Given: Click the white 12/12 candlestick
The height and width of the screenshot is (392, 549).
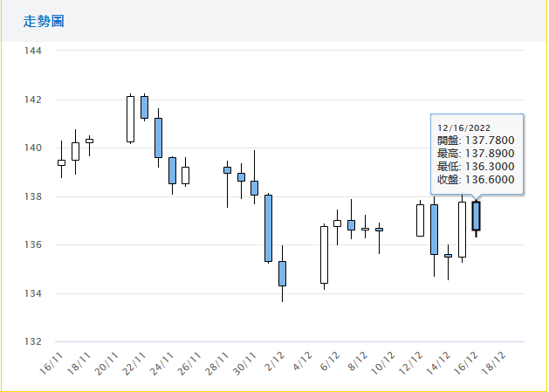Looking at the screenshot, I should [x=420, y=220].
